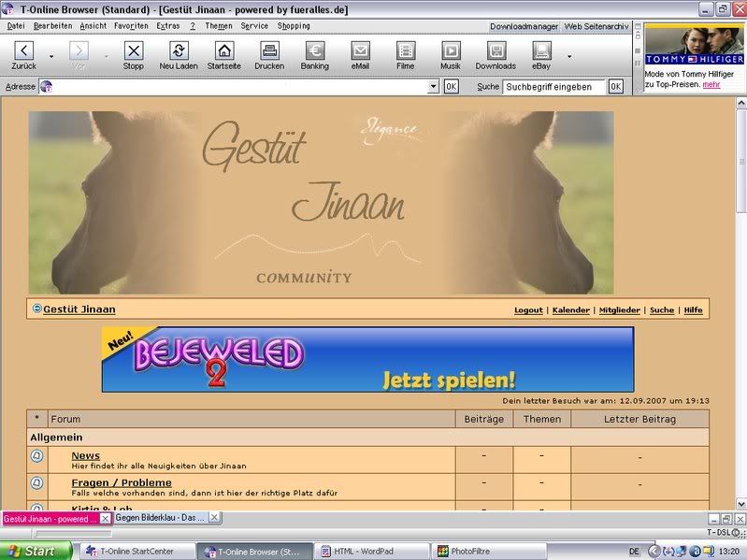Click the Windows Start button
The height and width of the screenshot is (560, 747).
click(36, 552)
